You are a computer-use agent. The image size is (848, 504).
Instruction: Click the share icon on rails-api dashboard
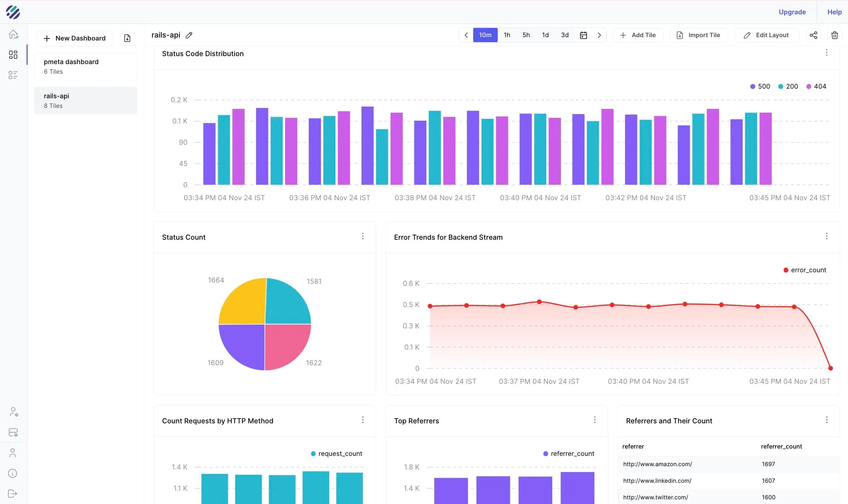[813, 35]
